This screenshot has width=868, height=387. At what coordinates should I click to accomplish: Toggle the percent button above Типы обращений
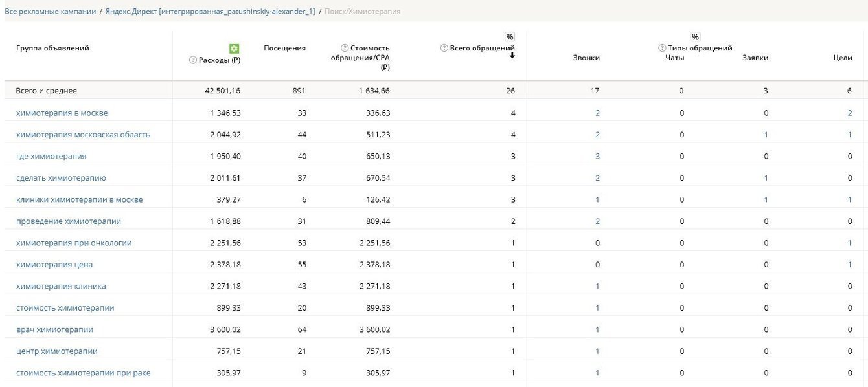(695, 37)
